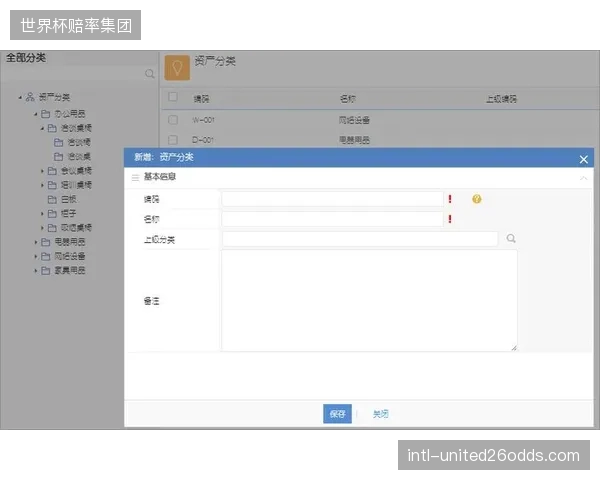Click the 基本信息 section title
This screenshot has width=600, height=480.
pyautogui.click(x=160, y=176)
